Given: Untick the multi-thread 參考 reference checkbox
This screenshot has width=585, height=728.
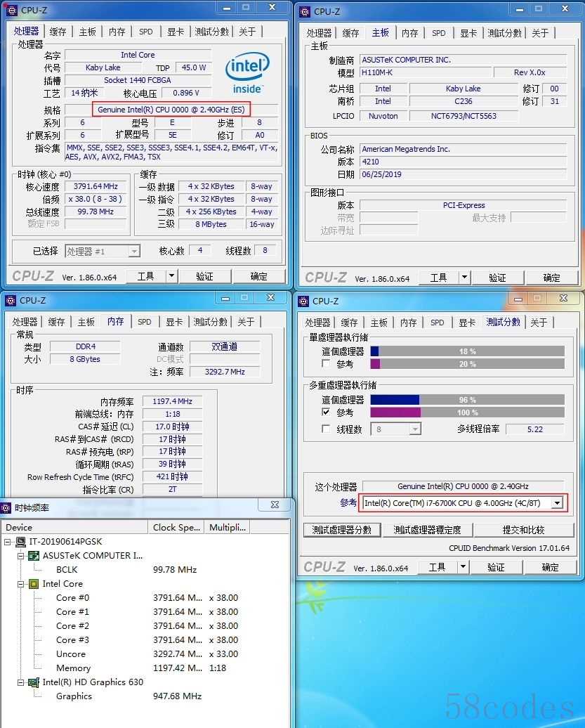Looking at the screenshot, I should click(326, 412).
